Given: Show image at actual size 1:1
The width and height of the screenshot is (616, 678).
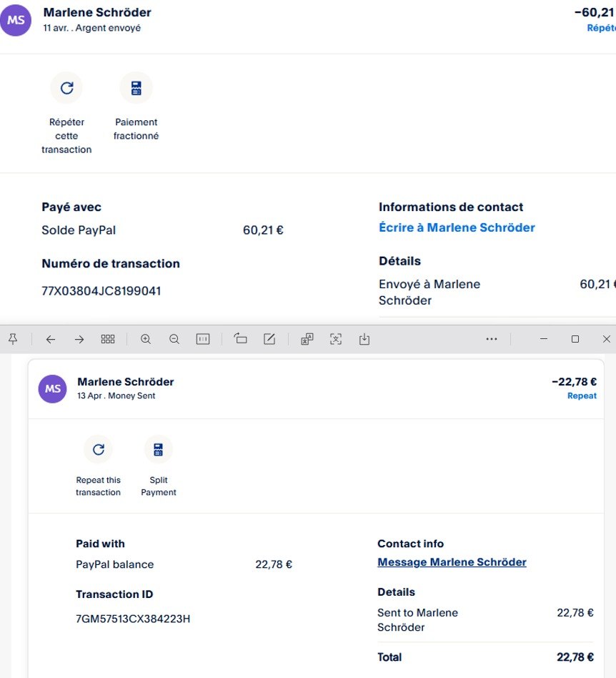Looking at the screenshot, I should pyautogui.click(x=203, y=339).
